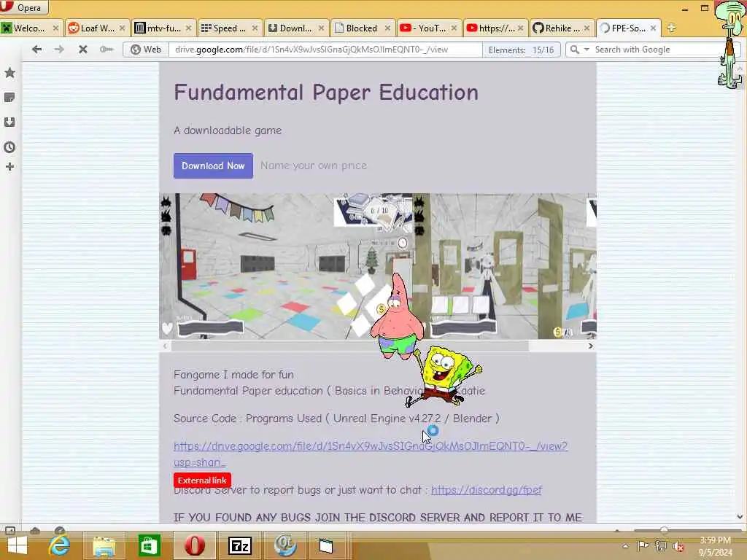The width and height of the screenshot is (747, 560).
Task: Show hidden tray icons arrow
Action: 625,546
